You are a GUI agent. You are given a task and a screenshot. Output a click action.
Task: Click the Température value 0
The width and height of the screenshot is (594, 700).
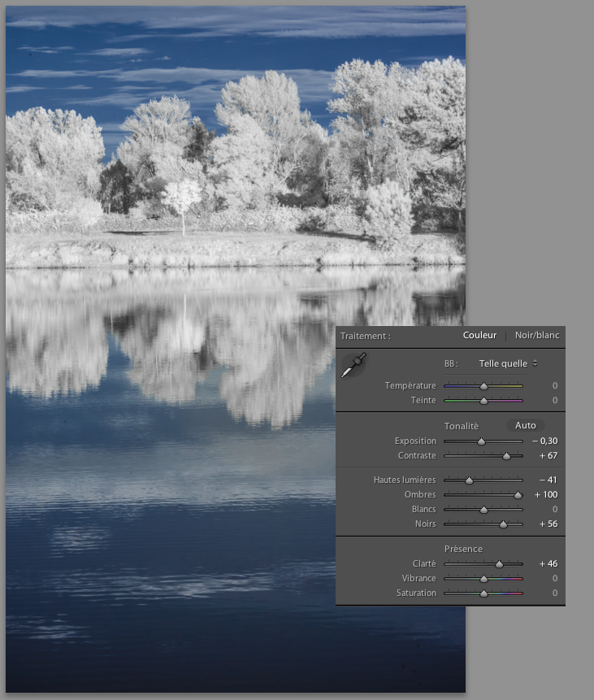click(555, 385)
